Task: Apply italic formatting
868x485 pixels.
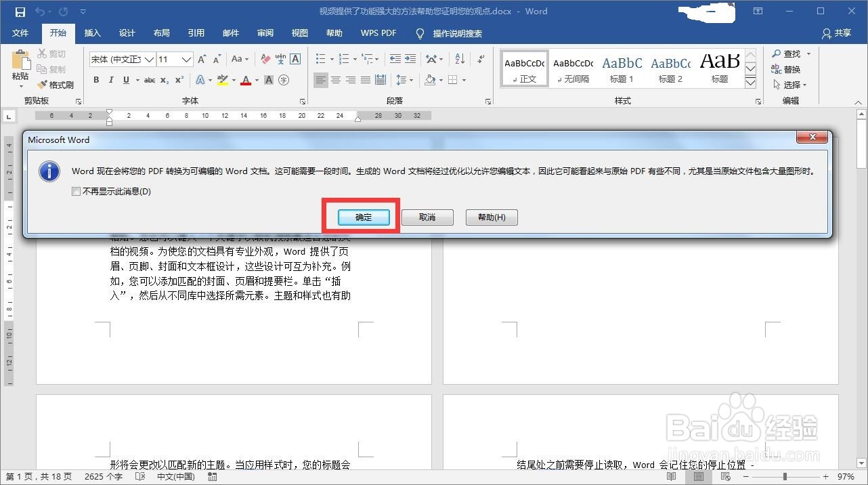Action: point(111,80)
